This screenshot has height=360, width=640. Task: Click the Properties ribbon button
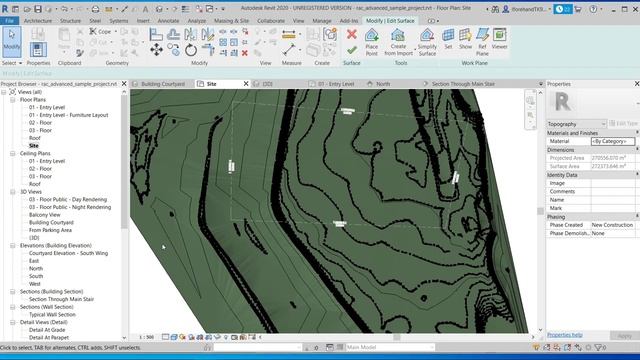(38, 50)
